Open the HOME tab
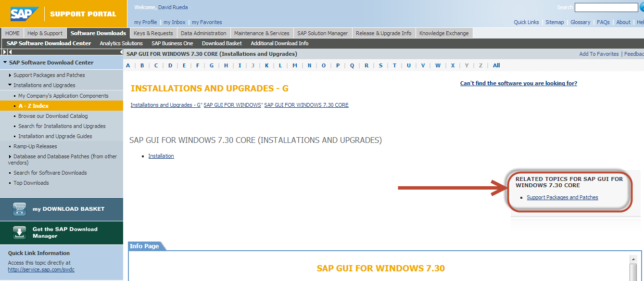Viewport: 644px width, 281px height. (x=13, y=33)
